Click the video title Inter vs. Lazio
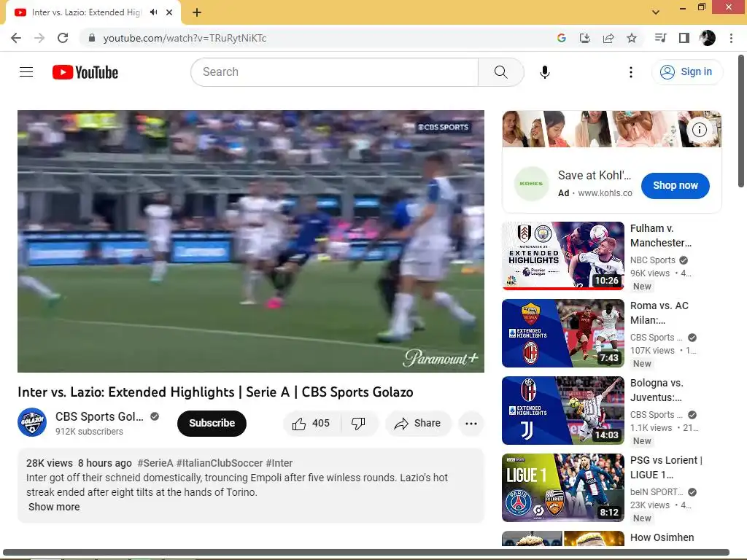Viewport: 747px width, 560px height. coord(215,392)
